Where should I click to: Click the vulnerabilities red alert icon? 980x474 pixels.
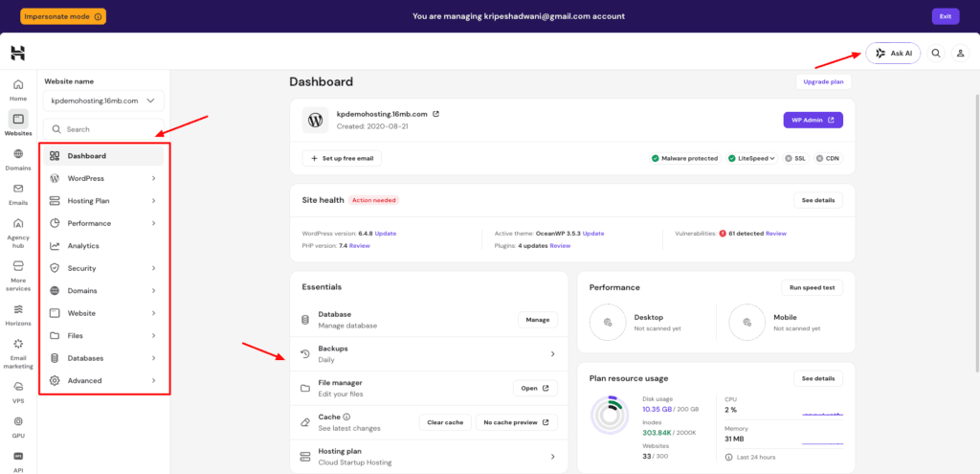(x=724, y=234)
